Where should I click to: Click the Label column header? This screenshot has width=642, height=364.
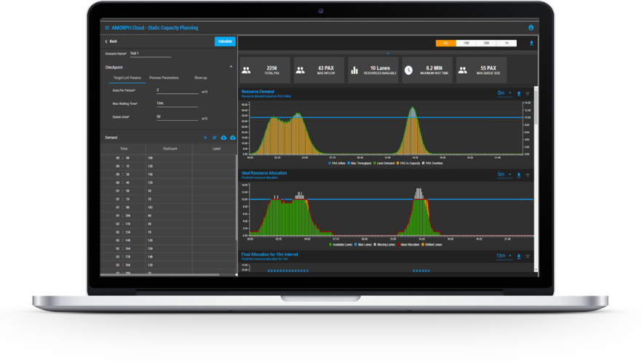click(216, 149)
